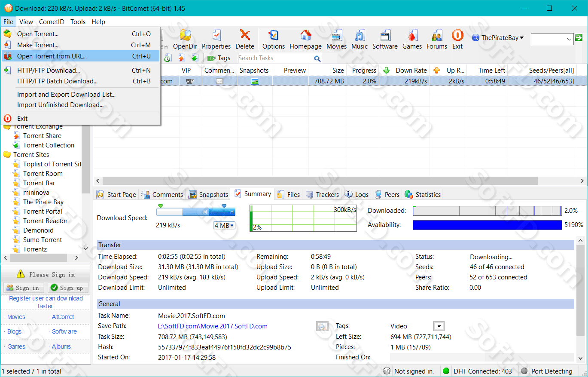Viewport: 588px width, 377px height.
Task: Open the Options toolbar icon
Action: click(274, 40)
